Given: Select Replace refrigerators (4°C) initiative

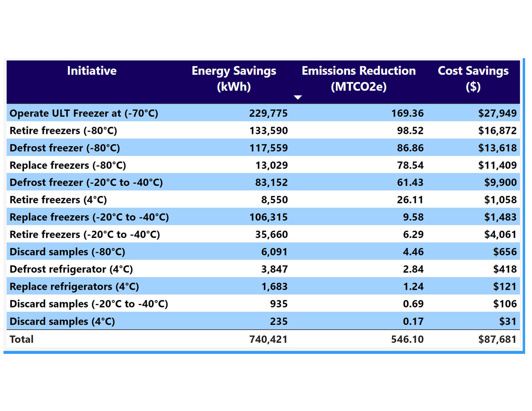Looking at the screenshot, I should tap(74, 287).
